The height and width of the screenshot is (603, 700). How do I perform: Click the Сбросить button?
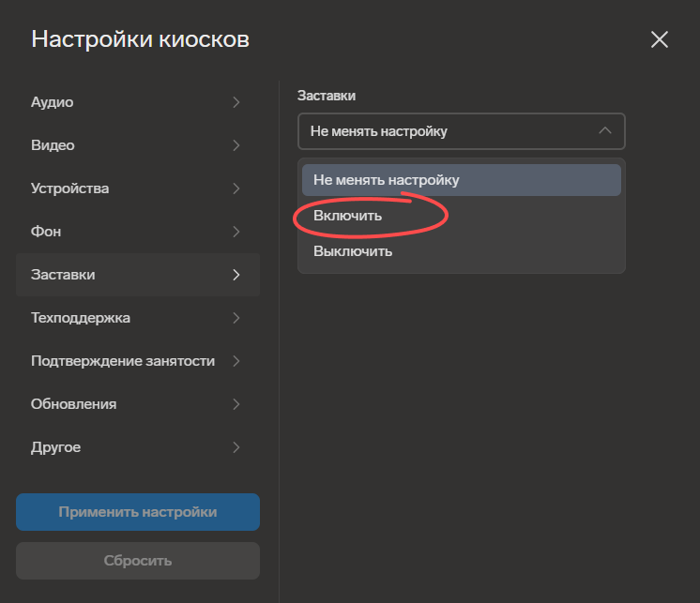click(x=138, y=561)
